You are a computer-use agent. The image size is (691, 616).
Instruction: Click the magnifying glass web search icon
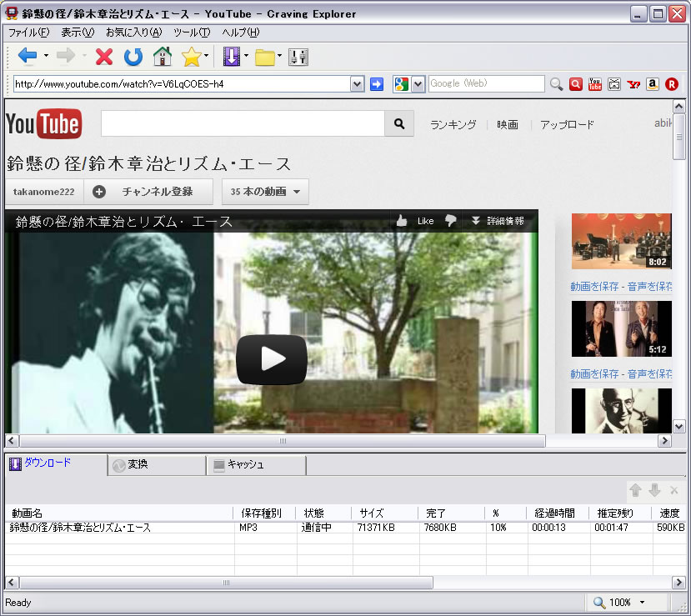tap(556, 83)
